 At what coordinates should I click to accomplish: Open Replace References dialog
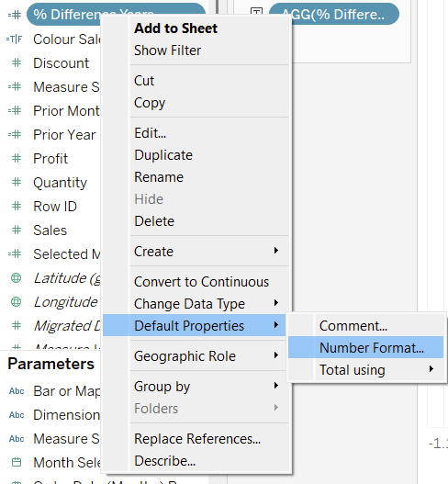[197, 439]
